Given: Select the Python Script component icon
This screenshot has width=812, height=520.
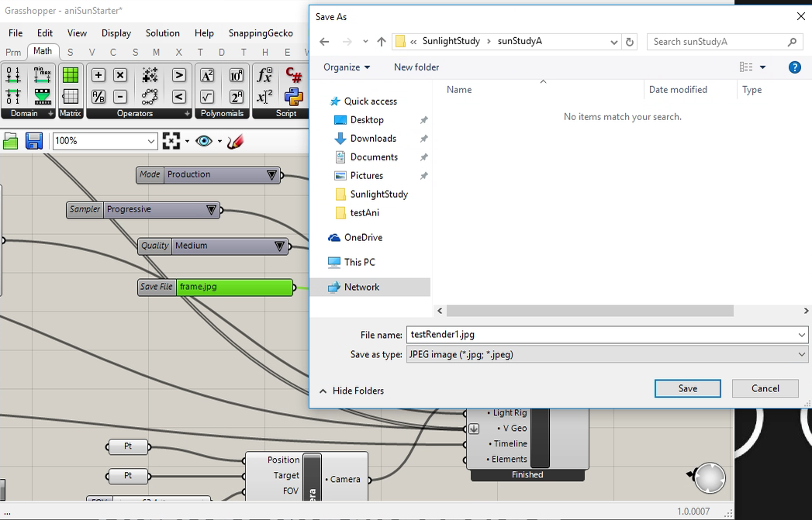Looking at the screenshot, I should pos(294,97).
